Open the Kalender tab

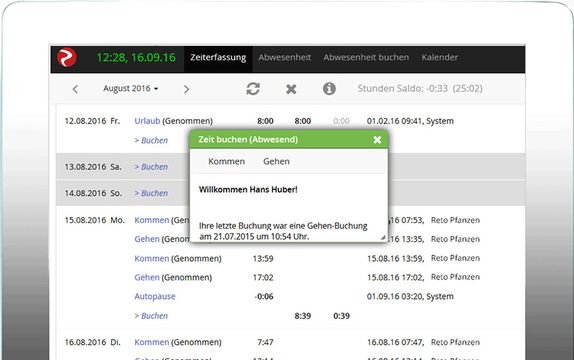point(439,57)
